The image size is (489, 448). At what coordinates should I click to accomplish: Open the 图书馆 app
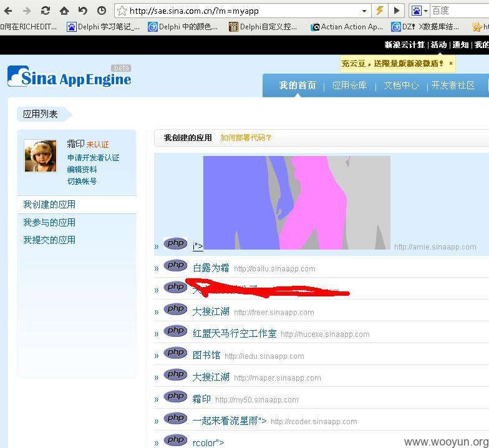coord(206,355)
